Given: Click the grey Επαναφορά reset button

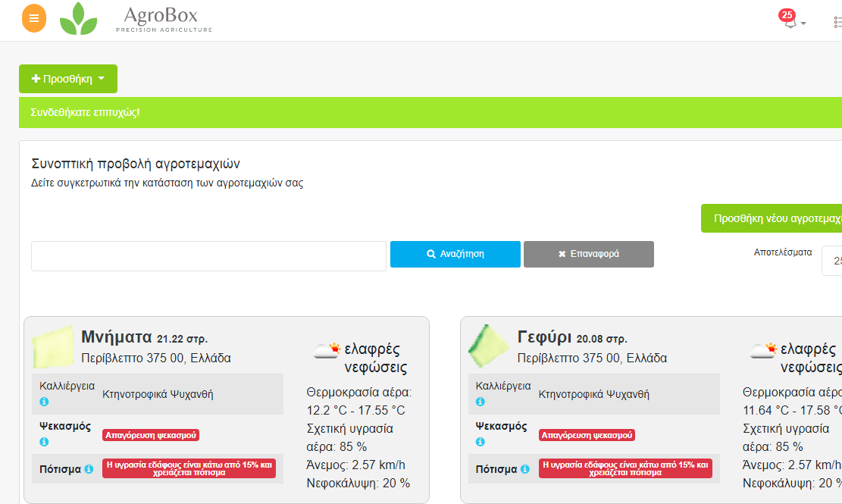Looking at the screenshot, I should [x=588, y=254].
